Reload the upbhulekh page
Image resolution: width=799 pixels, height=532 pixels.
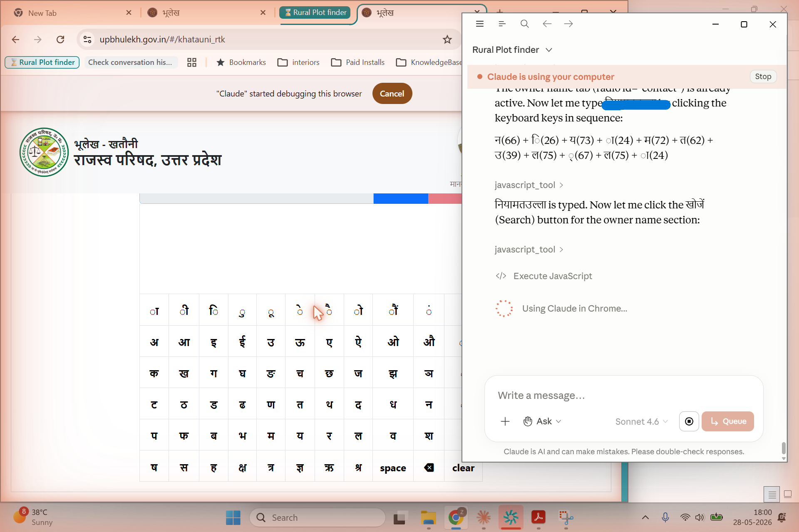pos(60,40)
